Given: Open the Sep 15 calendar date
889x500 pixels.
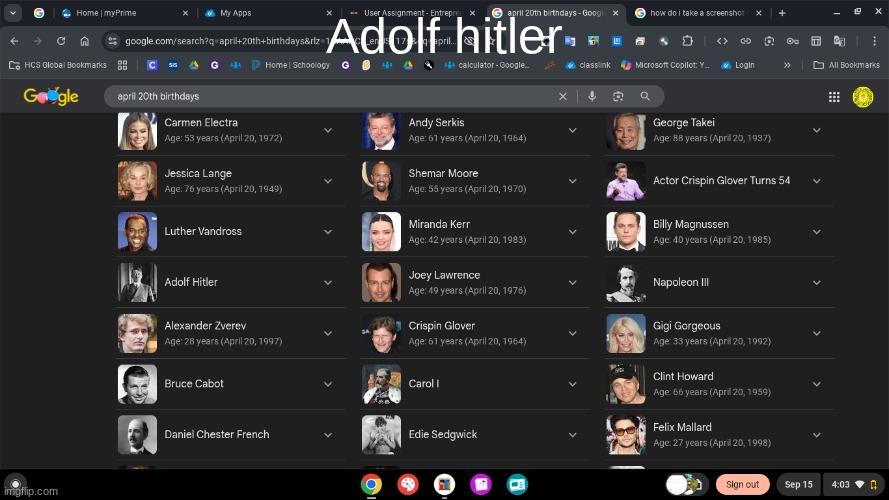Looking at the screenshot, I should [x=798, y=484].
